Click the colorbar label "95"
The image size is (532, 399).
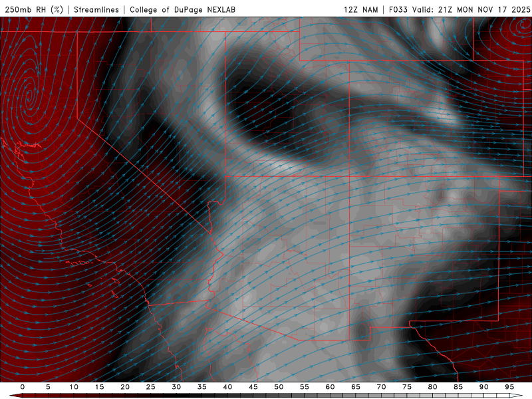point(509,387)
